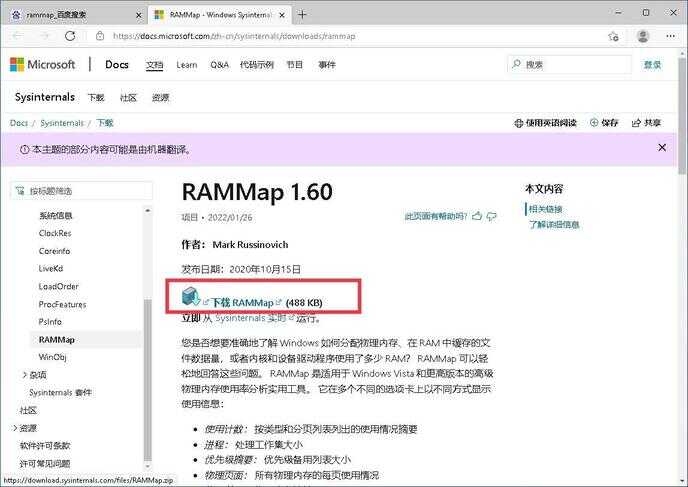688x487 pixels.
Task: Open the 社区 item in Sysinternals navigation
Action: click(x=128, y=97)
